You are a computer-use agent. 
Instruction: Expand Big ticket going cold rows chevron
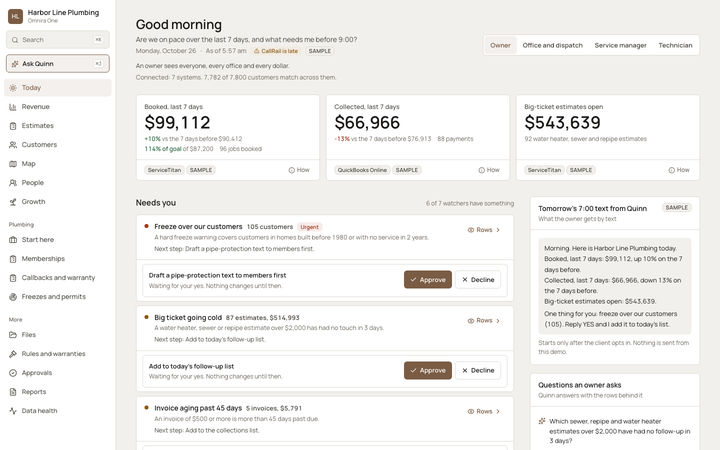(x=498, y=321)
